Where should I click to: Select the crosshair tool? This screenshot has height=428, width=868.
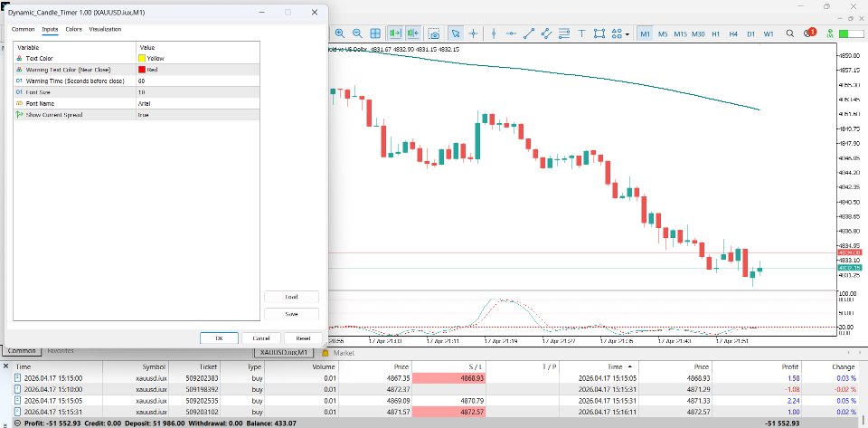tap(473, 33)
